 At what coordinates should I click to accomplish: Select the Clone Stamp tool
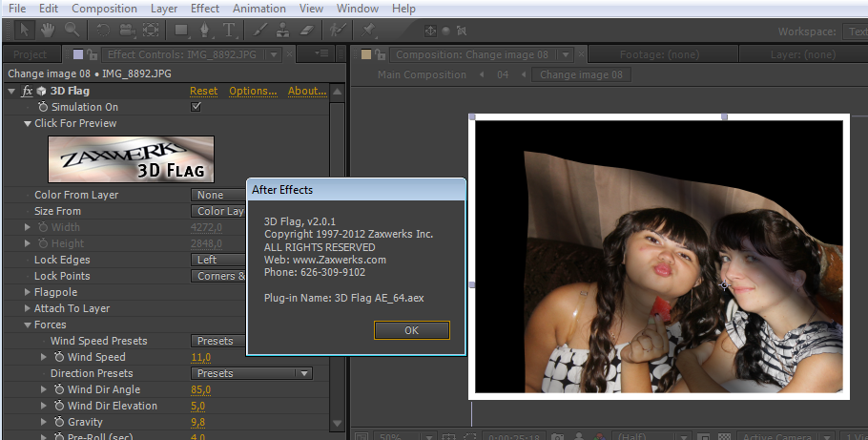tap(282, 31)
